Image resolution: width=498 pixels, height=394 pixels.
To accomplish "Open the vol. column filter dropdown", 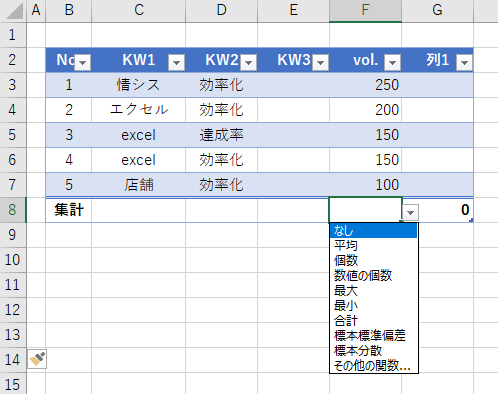I will (392, 62).
